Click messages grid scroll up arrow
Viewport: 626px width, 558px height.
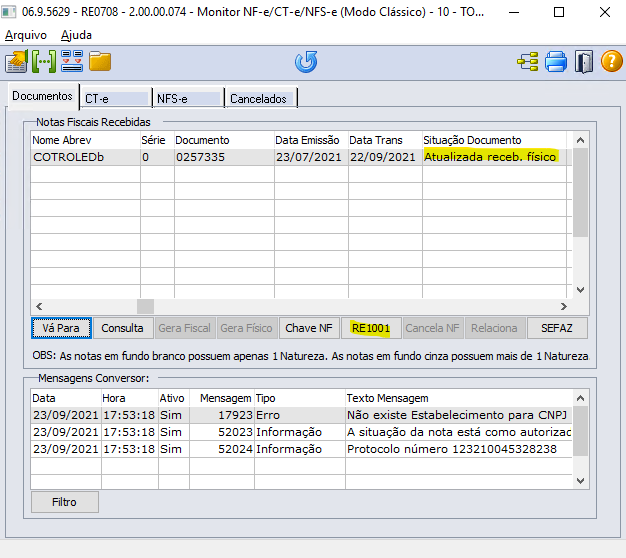580,398
